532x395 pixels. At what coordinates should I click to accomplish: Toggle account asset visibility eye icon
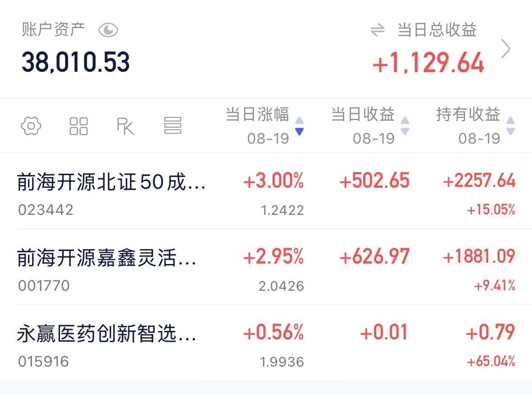coord(108,30)
